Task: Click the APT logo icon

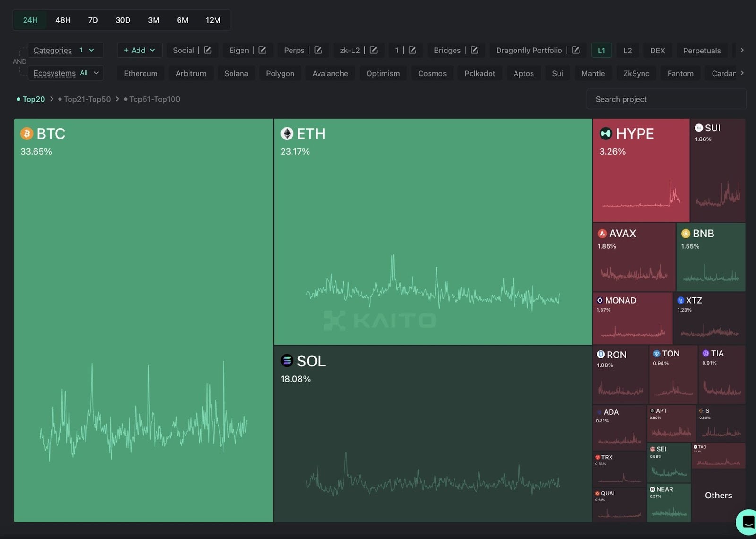Action: point(653,411)
